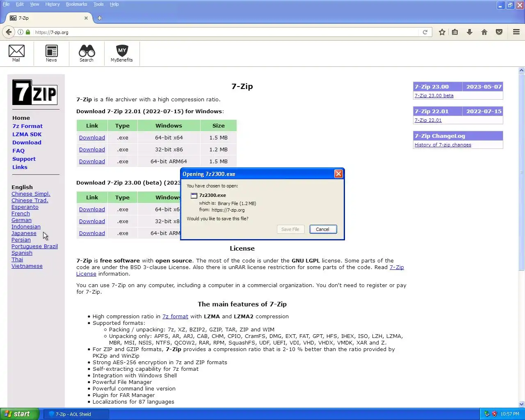This screenshot has width=525, height=420.
Task: Open the 7-Zip 23.00 beta link
Action: coord(434,96)
